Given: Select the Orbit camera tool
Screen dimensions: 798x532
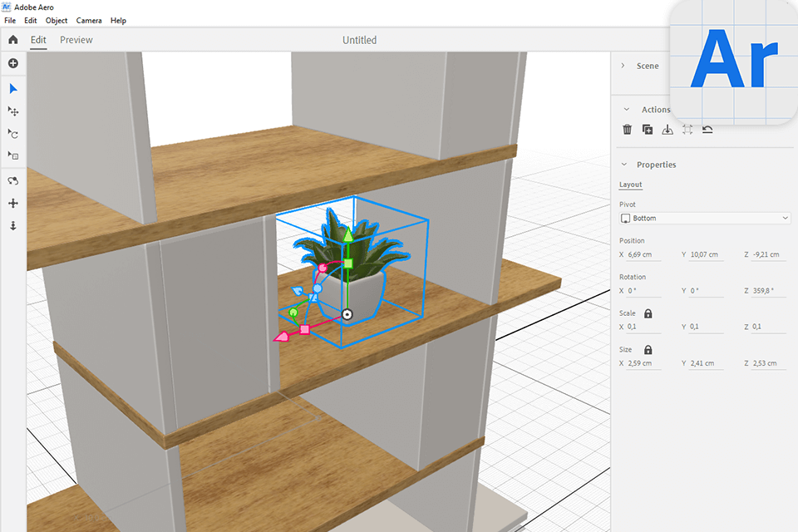Looking at the screenshot, I should click(x=12, y=180).
